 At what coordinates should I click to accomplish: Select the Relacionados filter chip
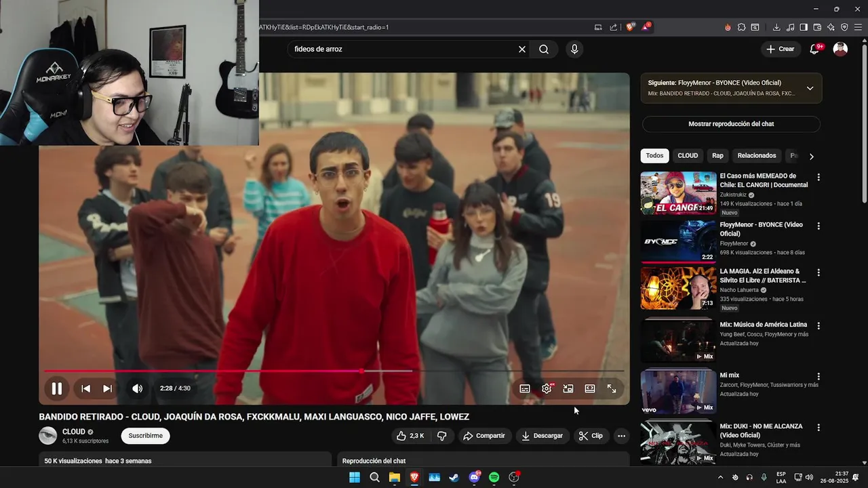click(757, 156)
